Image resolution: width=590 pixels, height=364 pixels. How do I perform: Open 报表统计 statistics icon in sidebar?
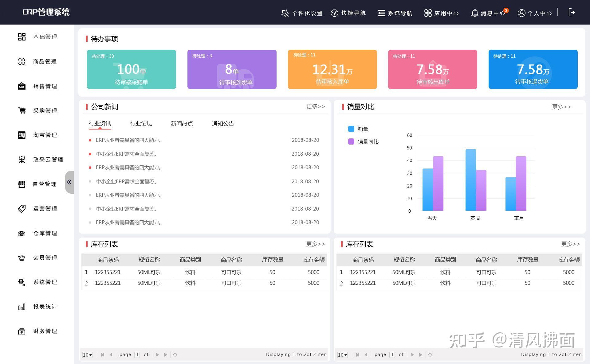pyautogui.click(x=22, y=307)
